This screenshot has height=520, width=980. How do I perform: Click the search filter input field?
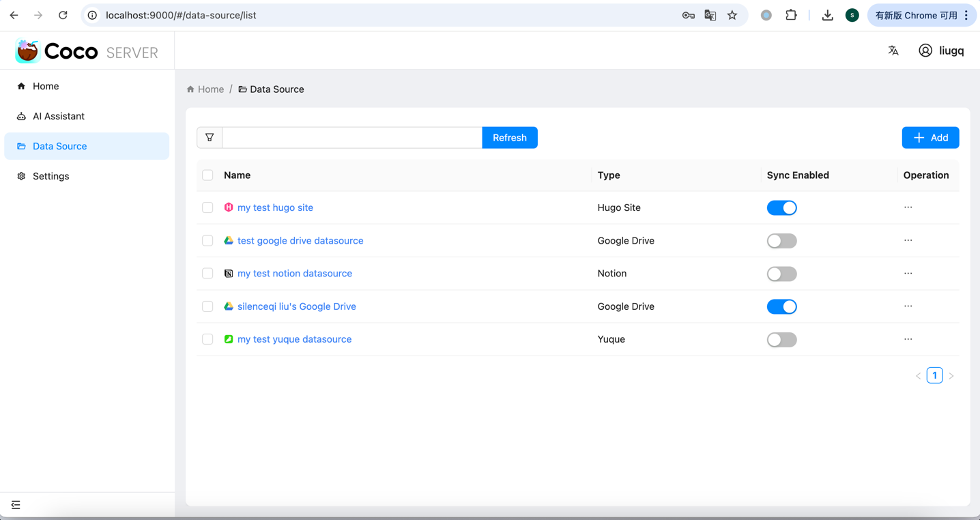pyautogui.click(x=352, y=138)
